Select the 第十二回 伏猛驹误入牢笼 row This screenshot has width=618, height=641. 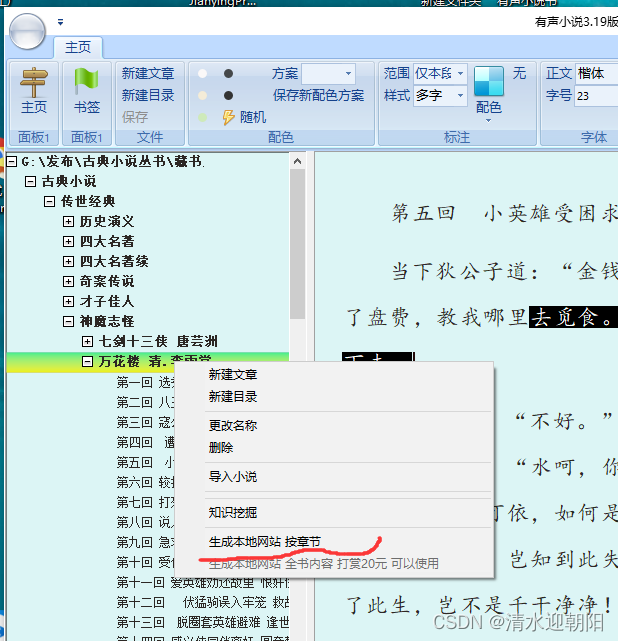pos(203,603)
